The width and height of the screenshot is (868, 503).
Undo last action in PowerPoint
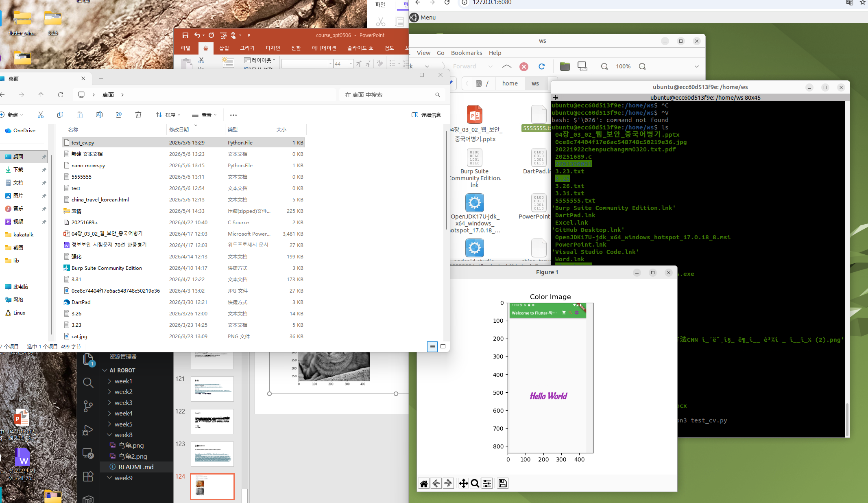[197, 35]
